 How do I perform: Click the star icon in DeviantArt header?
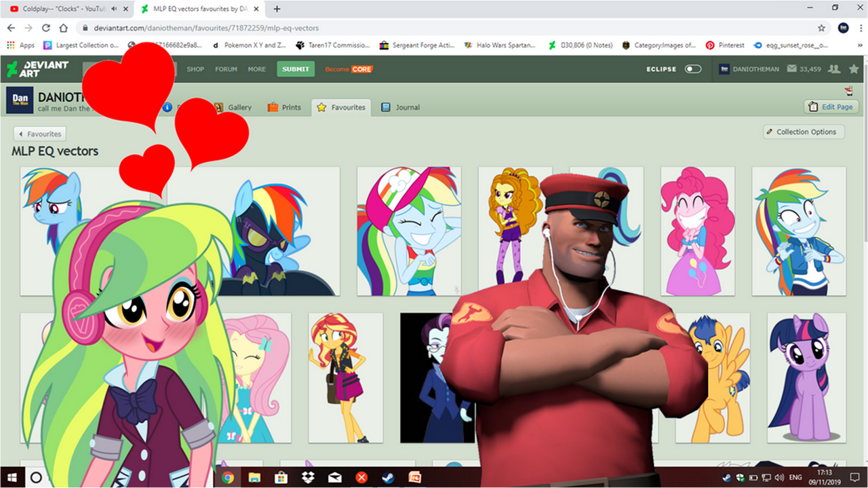[x=854, y=69]
